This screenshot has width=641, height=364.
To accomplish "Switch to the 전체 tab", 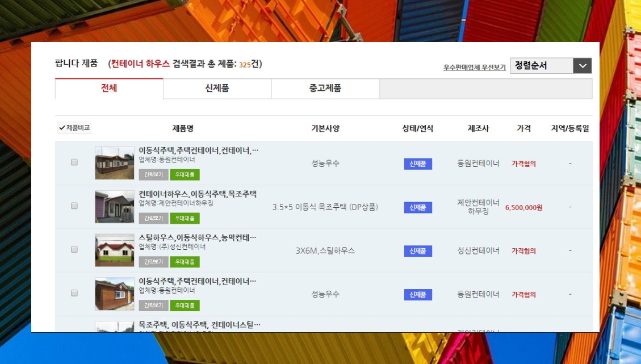I will click(109, 89).
